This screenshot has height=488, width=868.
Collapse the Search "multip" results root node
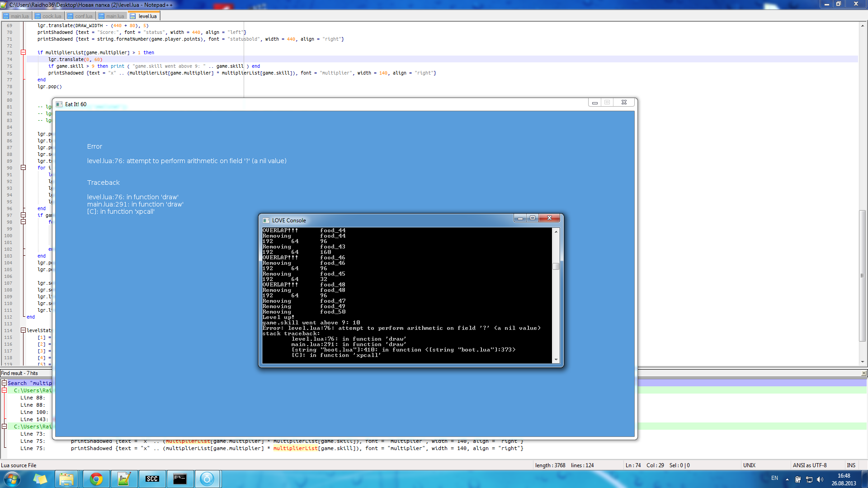[4, 383]
